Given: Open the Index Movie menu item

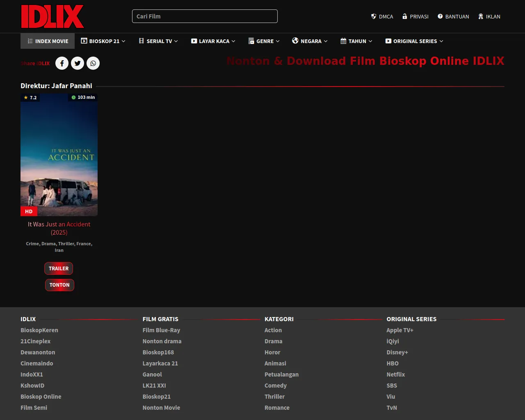Looking at the screenshot, I should point(48,41).
